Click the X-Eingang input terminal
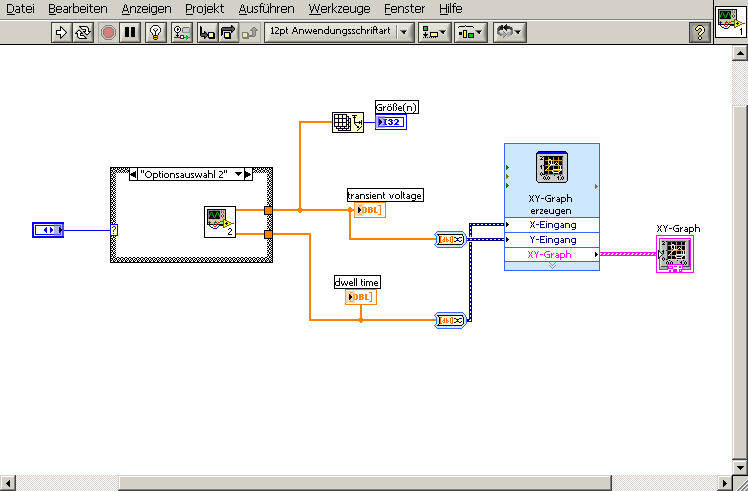Screen dimensions: 748x491 coord(552,225)
